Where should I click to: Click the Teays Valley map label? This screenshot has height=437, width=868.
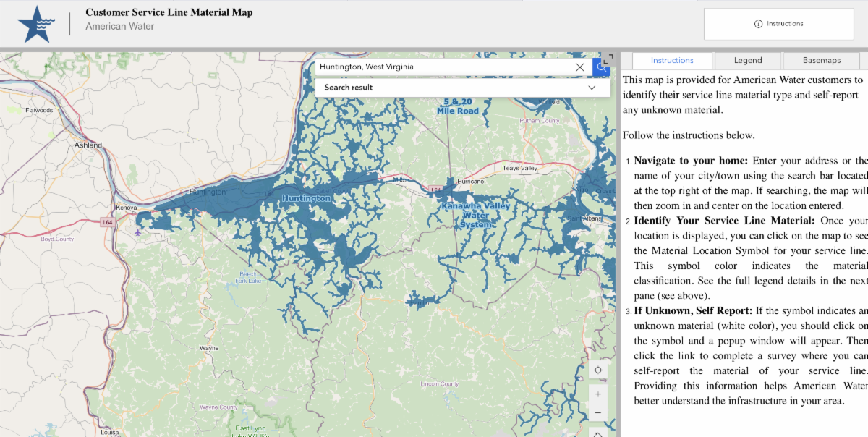click(x=520, y=168)
